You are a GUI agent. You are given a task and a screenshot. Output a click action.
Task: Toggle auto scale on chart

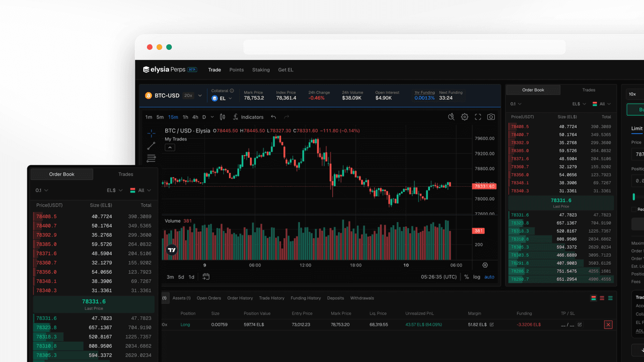coord(489,277)
